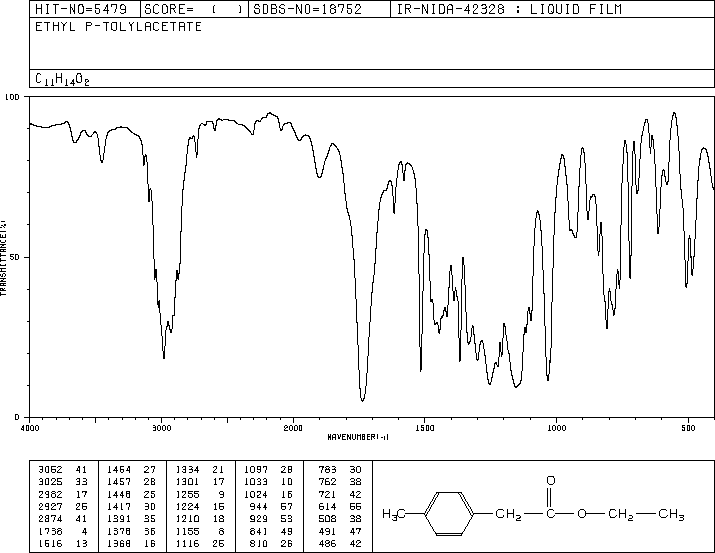Select the TRANSMITTANCE(%) vertical axis title
715x553 pixels.
coord(3,258)
